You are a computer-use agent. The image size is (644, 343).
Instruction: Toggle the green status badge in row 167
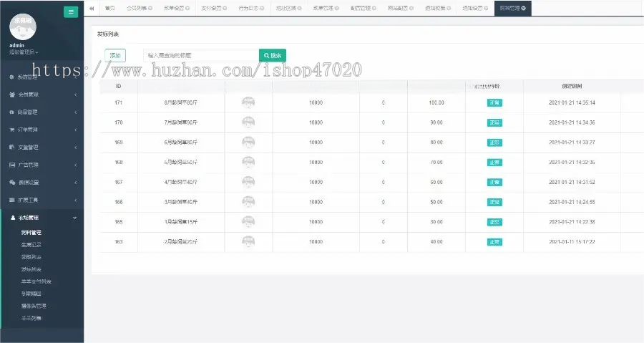pyautogui.click(x=494, y=182)
